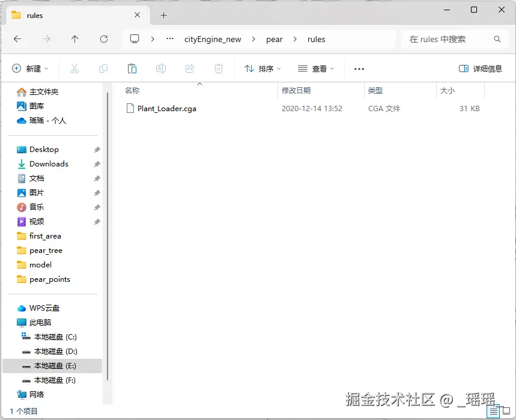This screenshot has height=420, width=516.
Task: Unpin 视频 from quick access
Action: click(x=97, y=222)
